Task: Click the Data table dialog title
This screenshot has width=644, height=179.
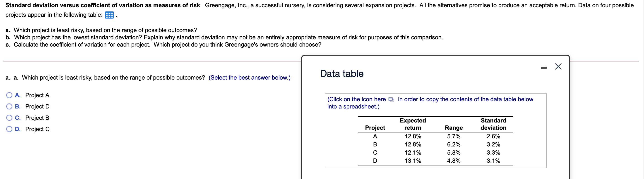Action: [341, 74]
